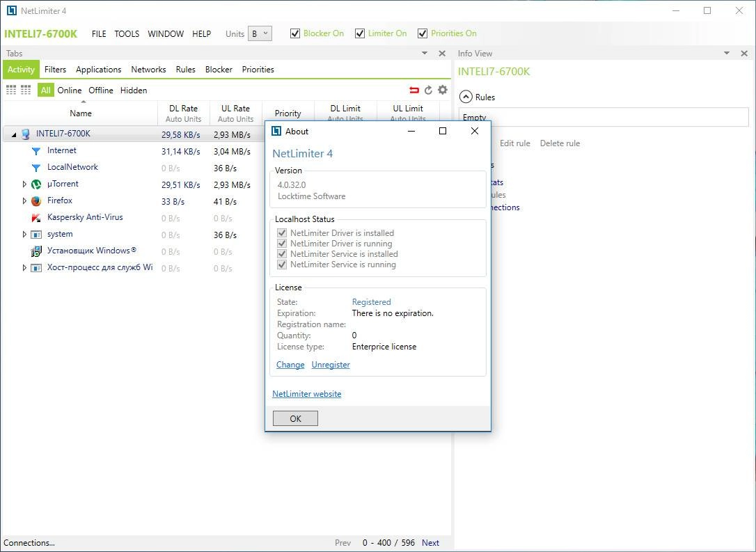This screenshot has height=552, width=756.
Task: Click the INTELI7-6700K computer icon in list
Action: [x=26, y=134]
